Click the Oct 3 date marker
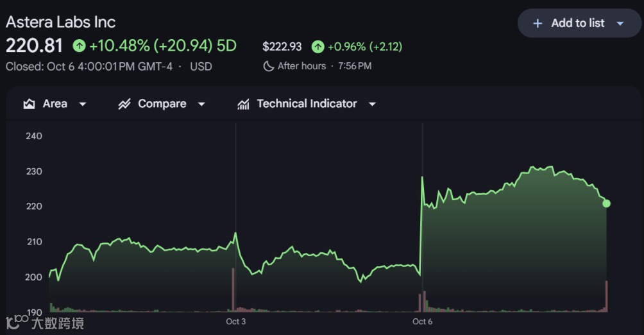Viewport: 644px width, 335px height. [x=235, y=322]
